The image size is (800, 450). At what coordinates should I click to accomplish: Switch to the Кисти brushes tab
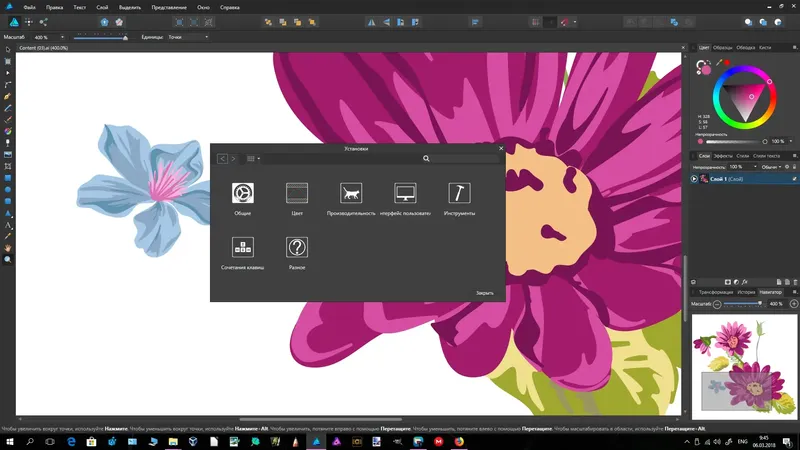765,47
